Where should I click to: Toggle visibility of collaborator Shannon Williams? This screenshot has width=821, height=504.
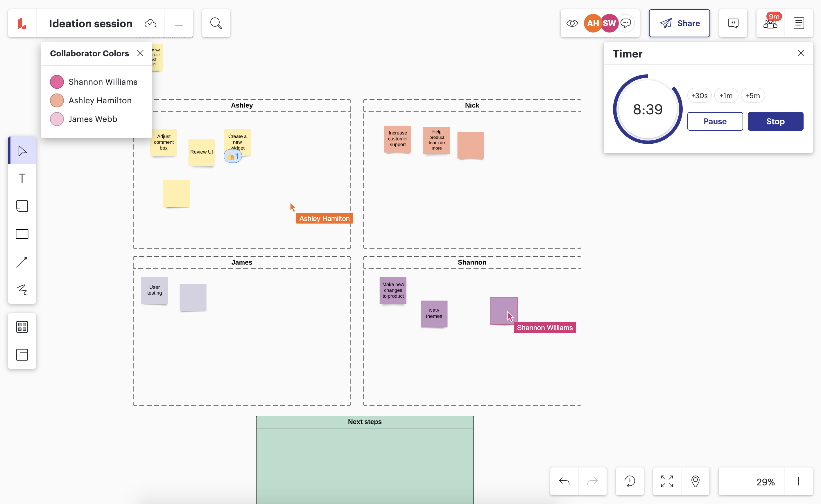tap(56, 82)
